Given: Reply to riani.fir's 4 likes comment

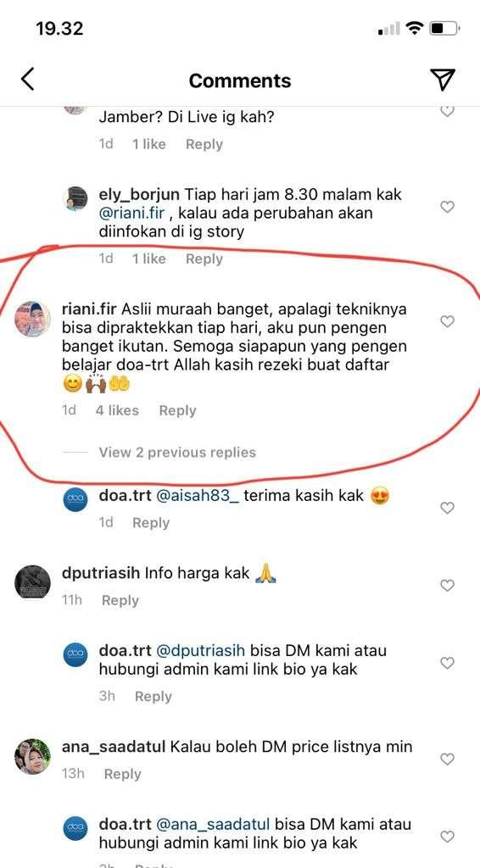Looking at the screenshot, I should pyautogui.click(x=177, y=411).
